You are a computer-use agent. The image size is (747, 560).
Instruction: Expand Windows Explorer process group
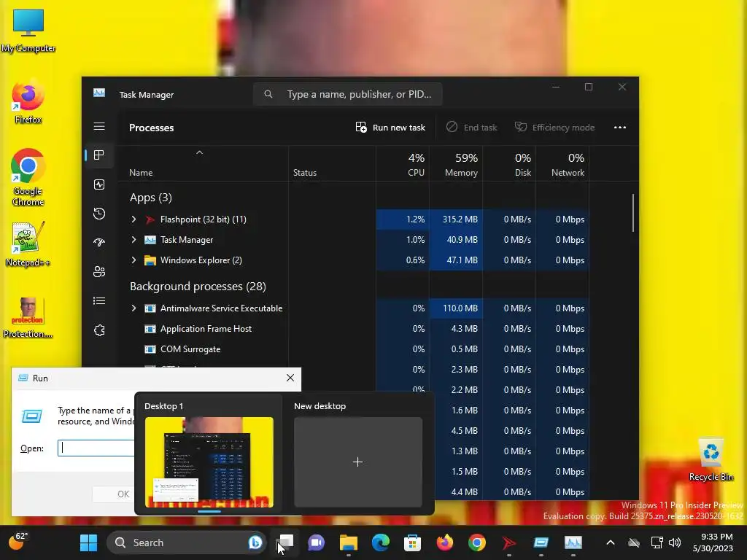(x=134, y=260)
